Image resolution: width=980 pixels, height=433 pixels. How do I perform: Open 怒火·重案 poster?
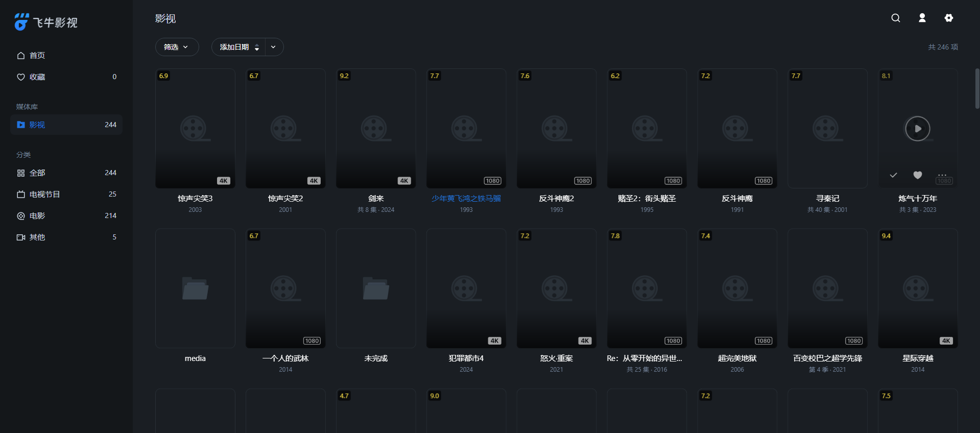(x=557, y=288)
